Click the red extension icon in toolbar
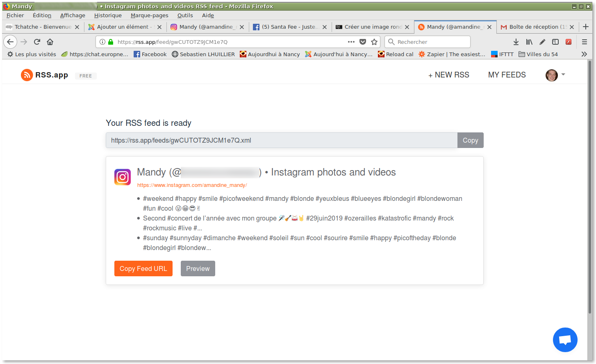 569,42
